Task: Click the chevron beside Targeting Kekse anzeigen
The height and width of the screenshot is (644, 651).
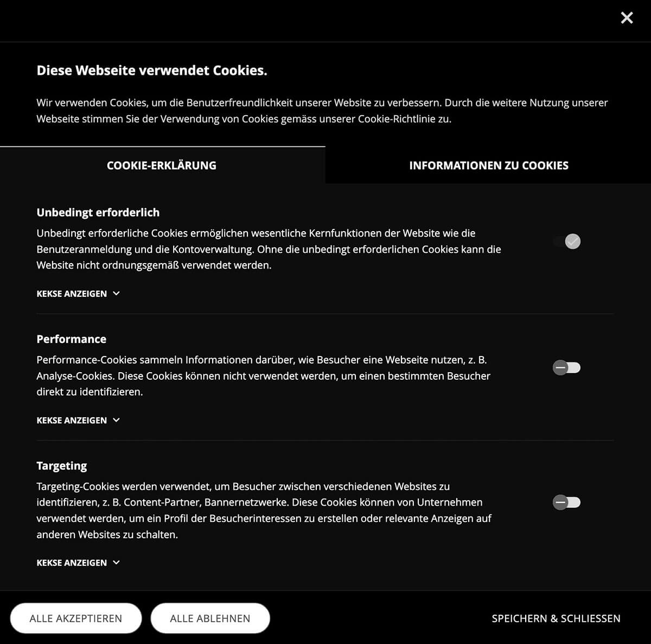Action: 116,563
